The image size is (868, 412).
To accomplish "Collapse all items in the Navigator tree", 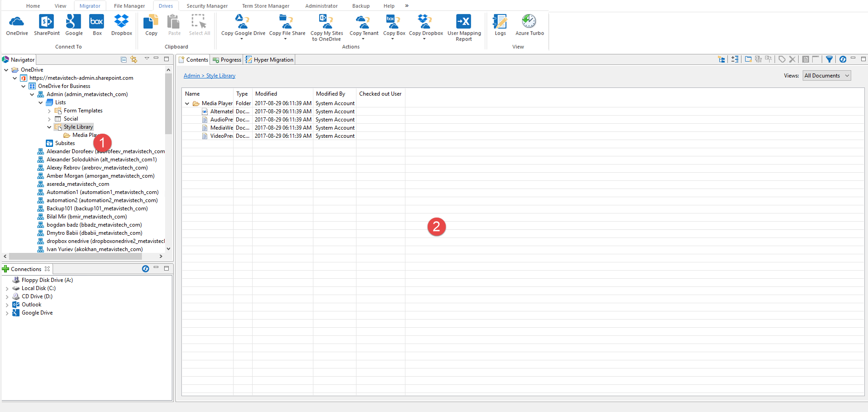I will tap(123, 59).
